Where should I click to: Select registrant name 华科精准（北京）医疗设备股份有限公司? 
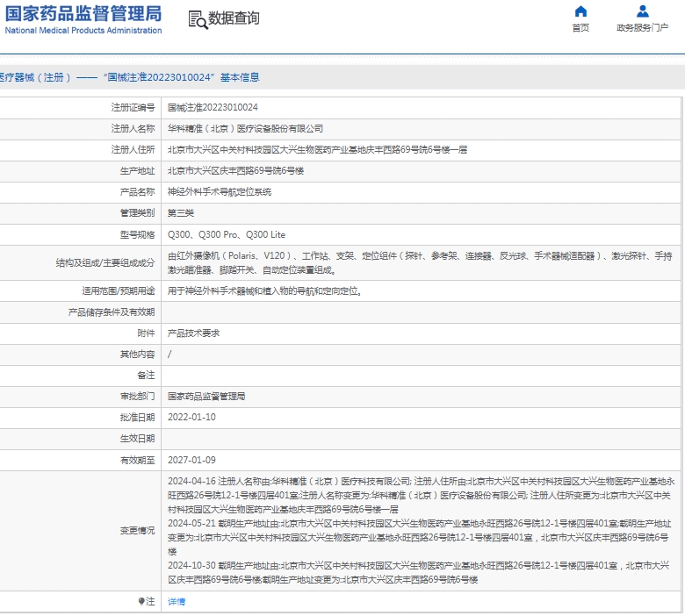coord(246,128)
